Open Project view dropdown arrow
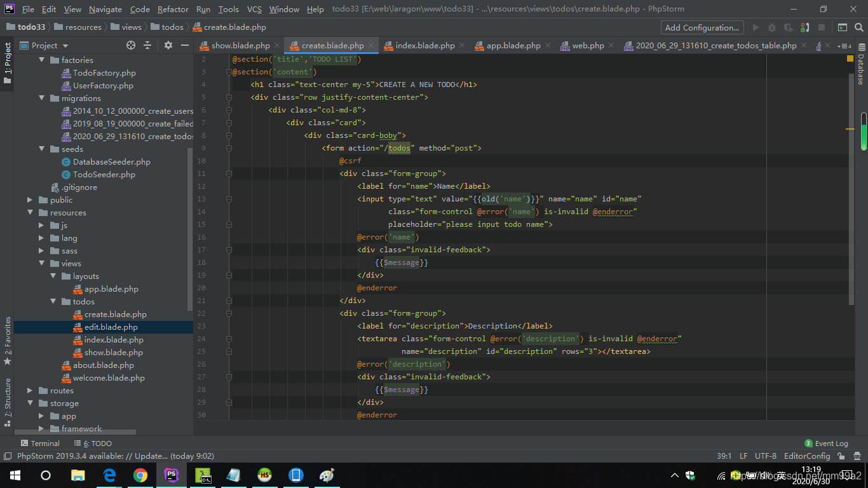 coord(65,46)
